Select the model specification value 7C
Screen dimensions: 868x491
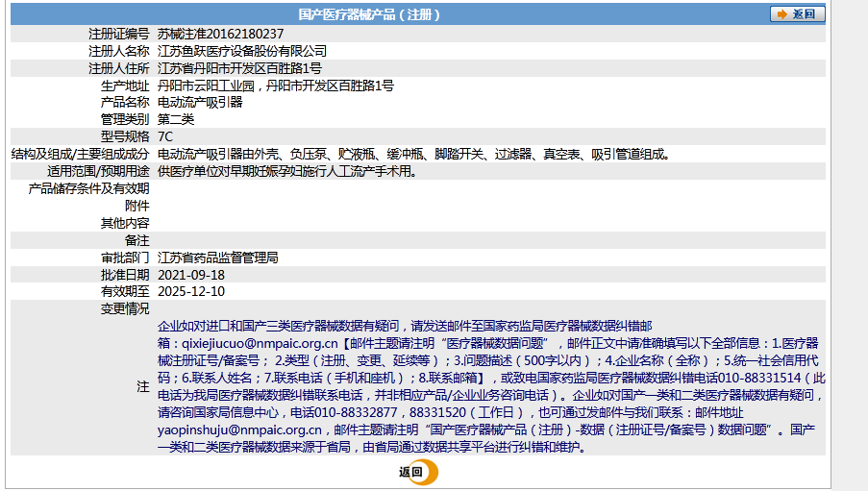pyautogui.click(x=165, y=136)
